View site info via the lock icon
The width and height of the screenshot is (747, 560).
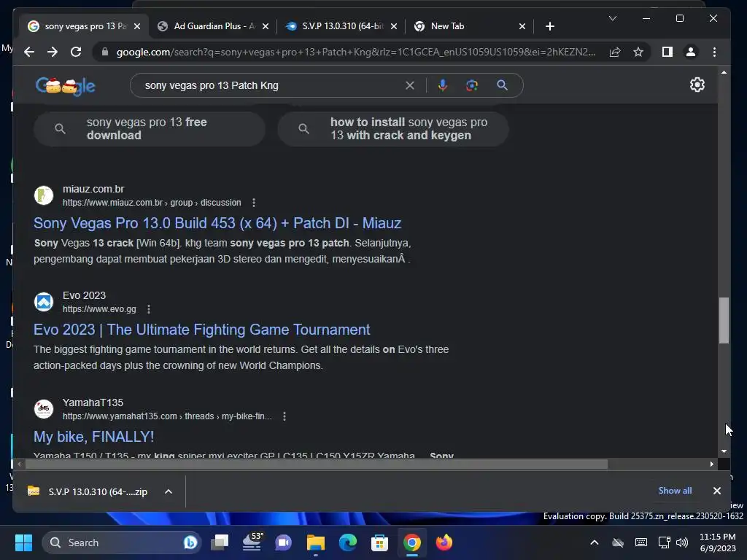tap(105, 52)
